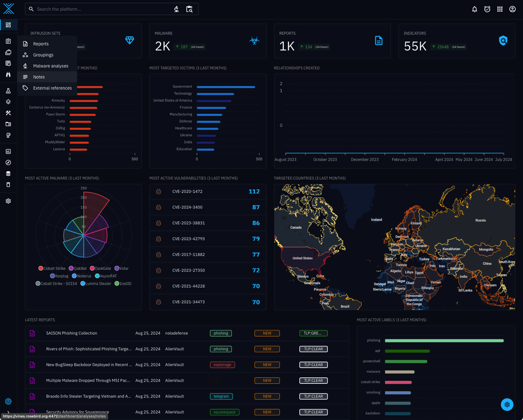Image resolution: width=523 pixels, height=420 pixels.
Task: Open the Arsenal layers icon in sidebar
Action: (x=8, y=102)
